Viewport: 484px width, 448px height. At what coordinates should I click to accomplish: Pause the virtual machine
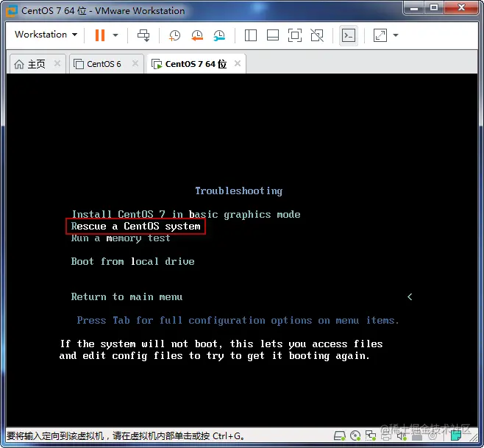100,35
